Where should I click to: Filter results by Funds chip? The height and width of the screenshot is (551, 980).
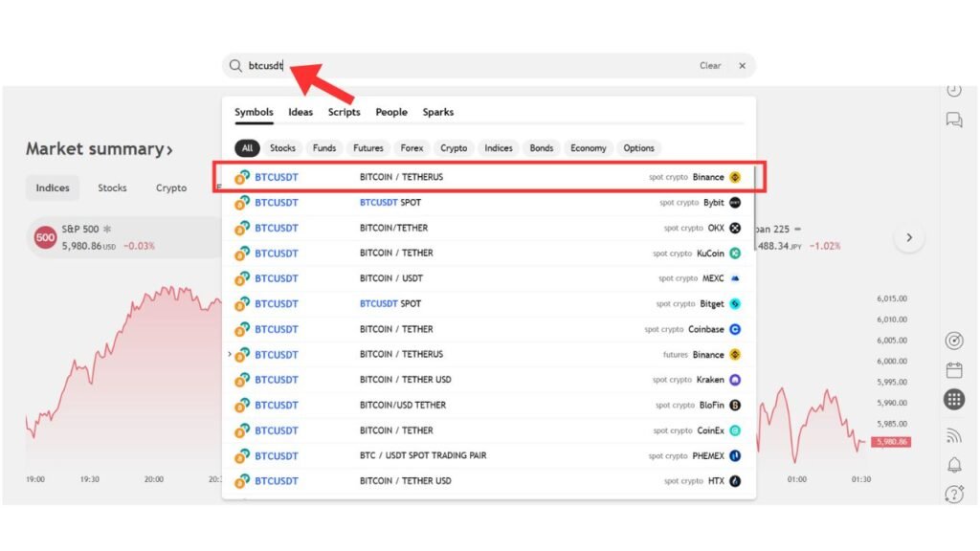[x=324, y=148]
